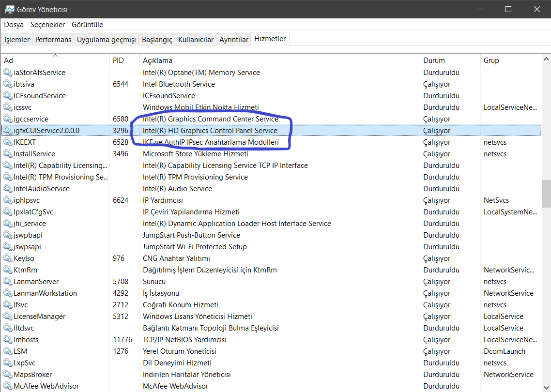This screenshot has width=551, height=392.
Task: Click the gear icon beside LanmanServer
Action: [x=8, y=282]
